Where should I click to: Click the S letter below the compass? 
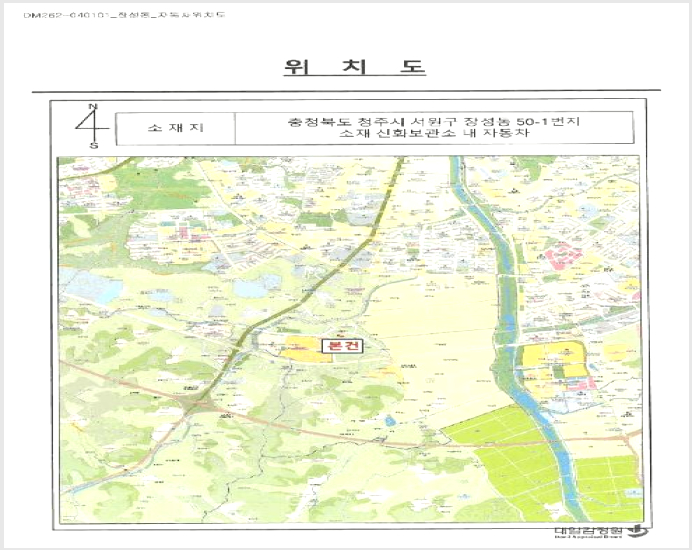click(94, 146)
